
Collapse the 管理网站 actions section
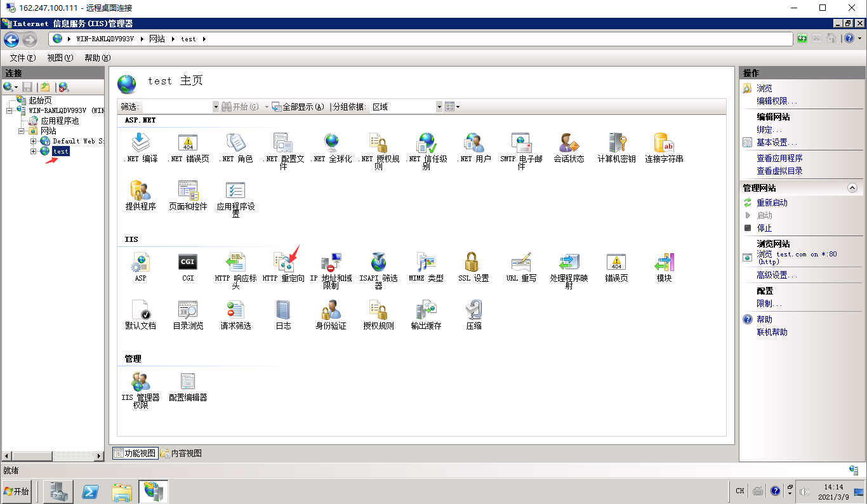tap(852, 188)
